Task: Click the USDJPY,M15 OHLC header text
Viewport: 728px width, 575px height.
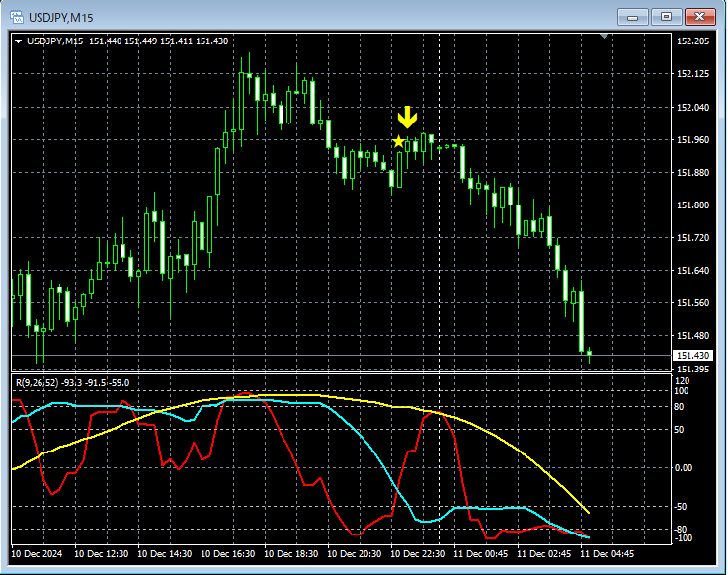Action: 127,41
